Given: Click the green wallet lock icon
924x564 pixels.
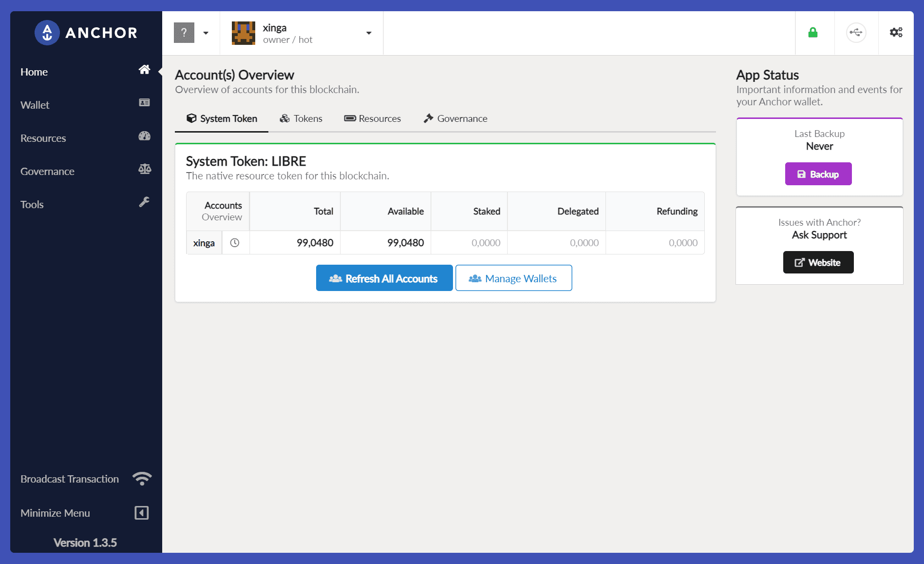Looking at the screenshot, I should [x=812, y=33].
